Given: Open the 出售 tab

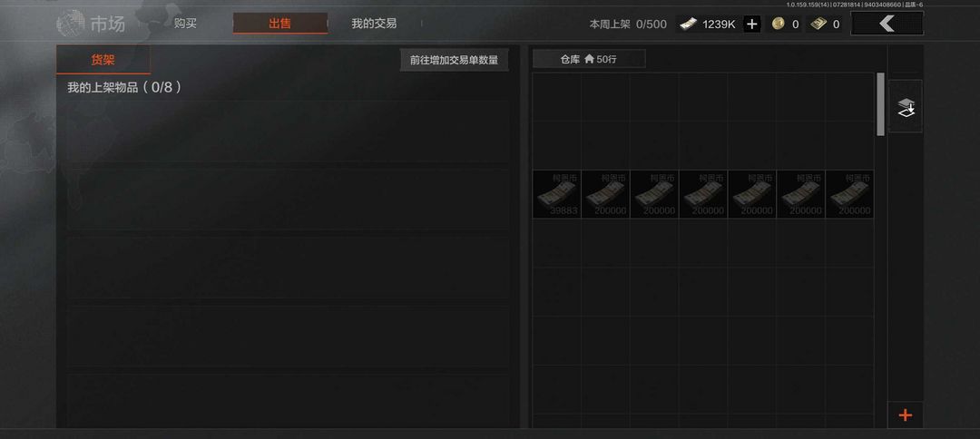Looking at the screenshot, I should pos(280,24).
